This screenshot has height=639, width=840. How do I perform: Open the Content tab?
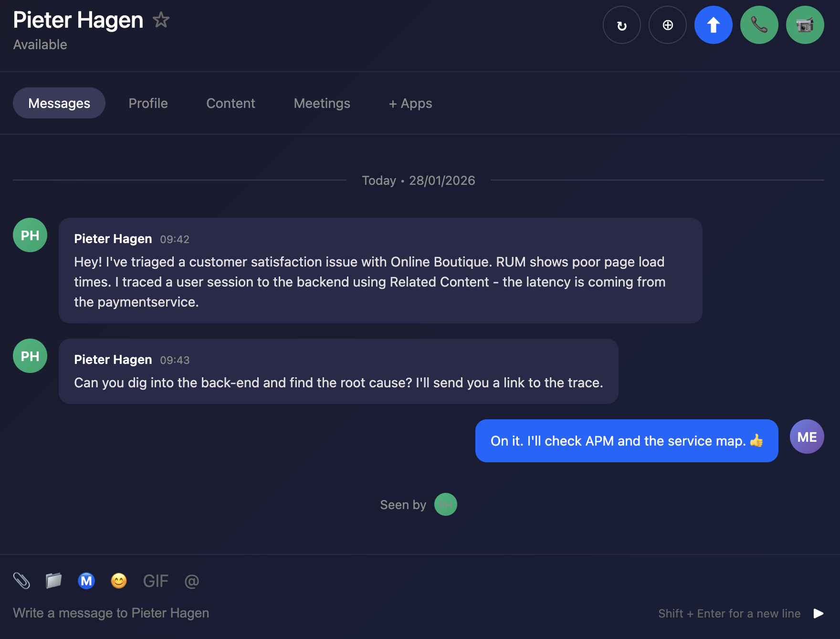click(231, 103)
